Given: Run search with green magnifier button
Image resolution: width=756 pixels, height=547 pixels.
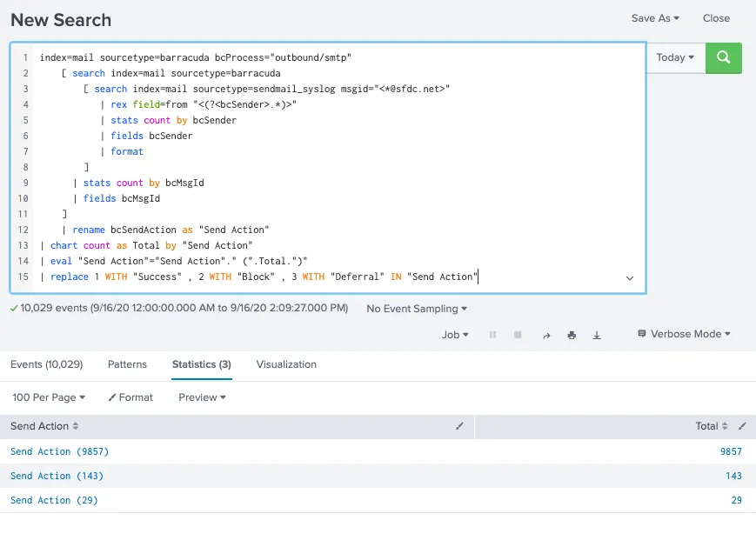Looking at the screenshot, I should [723, 58].
